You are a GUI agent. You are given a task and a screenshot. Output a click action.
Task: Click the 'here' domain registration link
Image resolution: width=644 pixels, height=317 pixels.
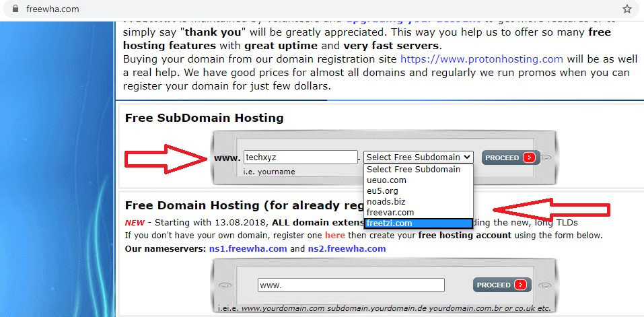point(336,236)
